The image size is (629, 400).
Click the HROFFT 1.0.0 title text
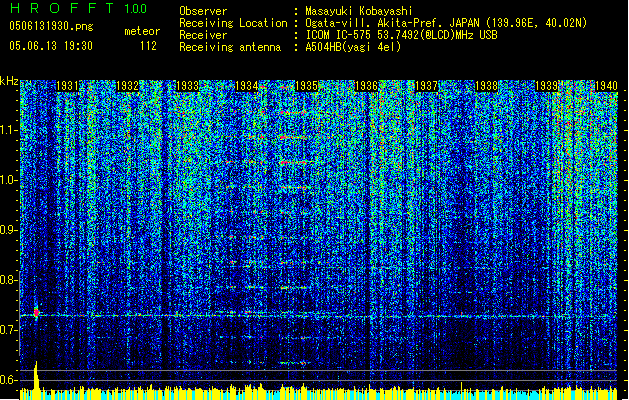[x=79, y=8]
